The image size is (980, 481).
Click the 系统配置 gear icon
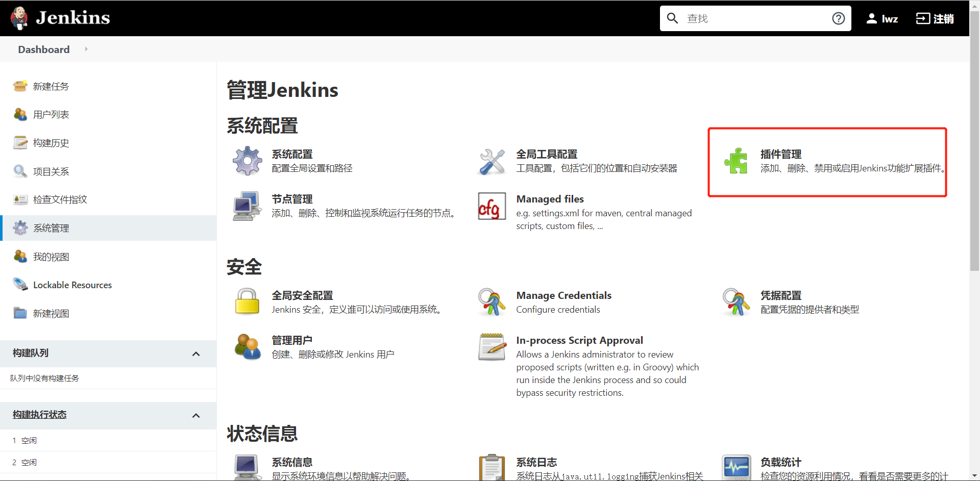coord(247,161)
